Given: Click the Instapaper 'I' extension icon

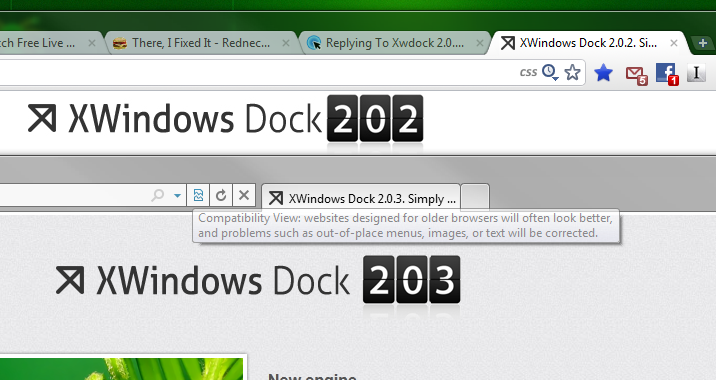Looking at the screenshot, I should 696,73.
